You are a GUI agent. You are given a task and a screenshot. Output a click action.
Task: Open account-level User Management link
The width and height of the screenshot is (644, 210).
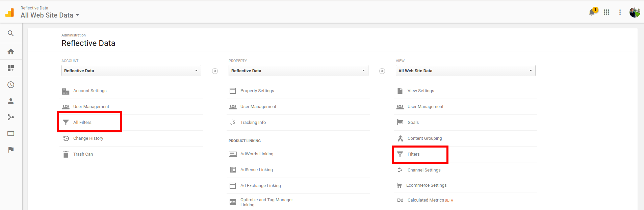[91, 107]
